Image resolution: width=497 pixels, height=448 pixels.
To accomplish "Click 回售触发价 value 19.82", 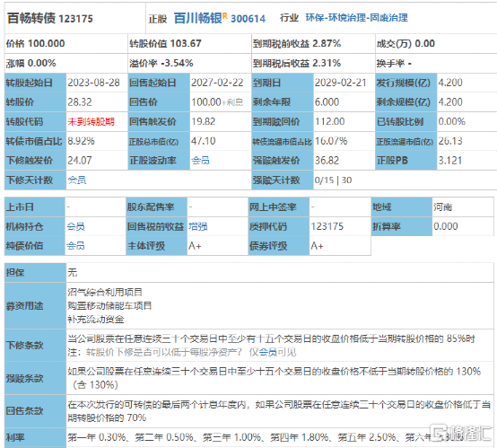I will 204,121.
